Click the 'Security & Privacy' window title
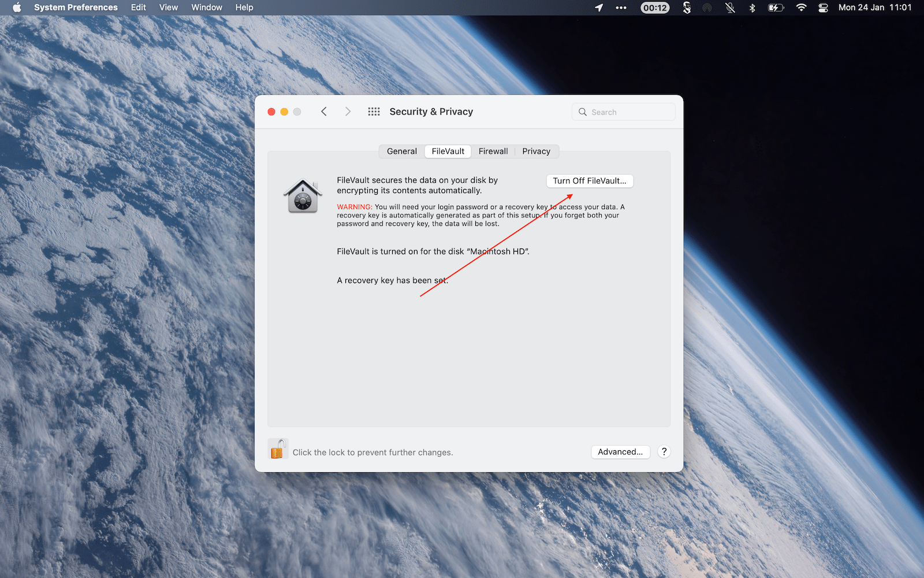 click(x=431, y=112)
